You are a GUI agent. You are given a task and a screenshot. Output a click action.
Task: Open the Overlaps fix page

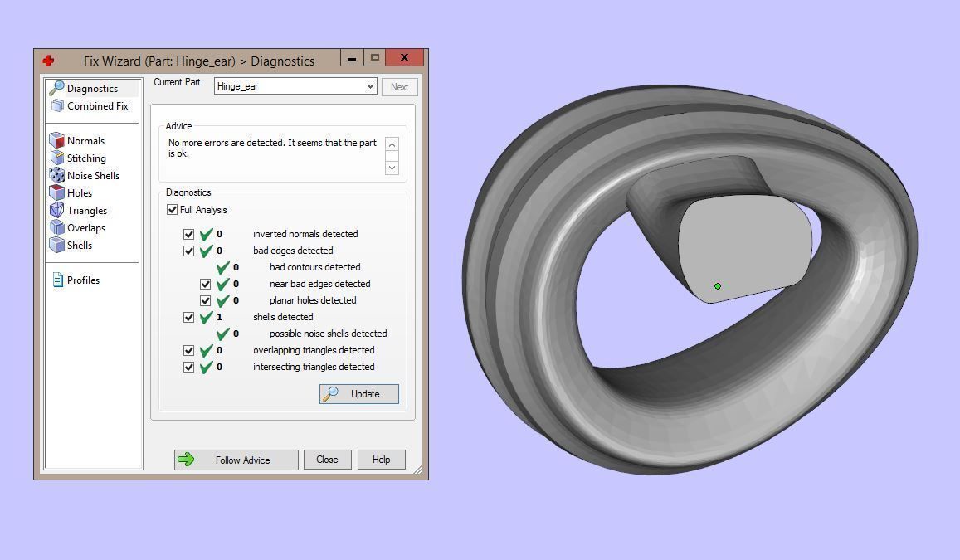[x=85, y=228]
